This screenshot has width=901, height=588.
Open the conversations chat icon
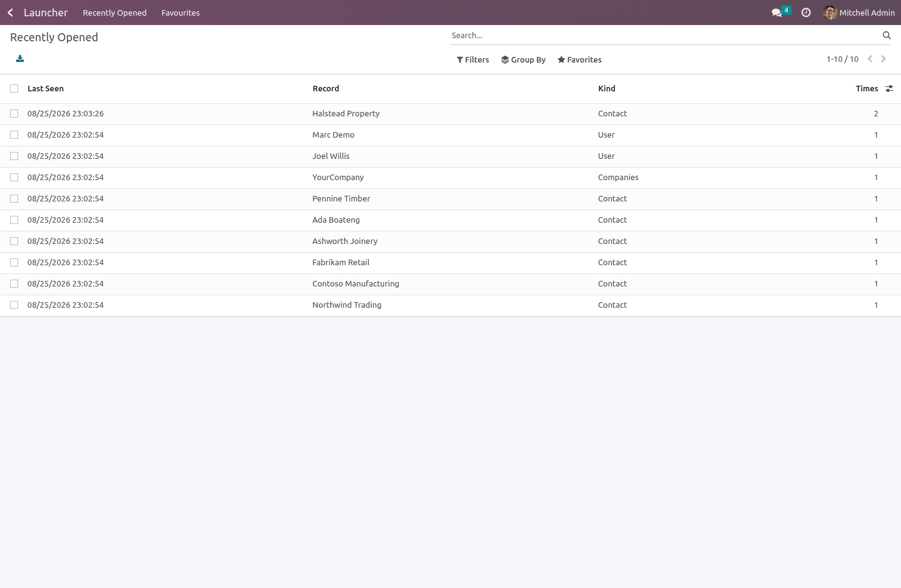(776, 13)
